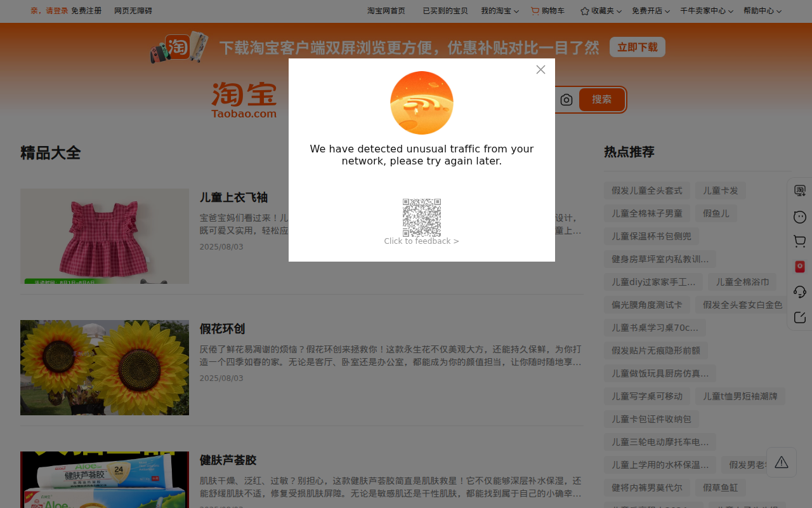Click the Taobao client download icon in sidebar
This screenshot has width=812, height=508.
pyautogui.click(x=800, y=190)
